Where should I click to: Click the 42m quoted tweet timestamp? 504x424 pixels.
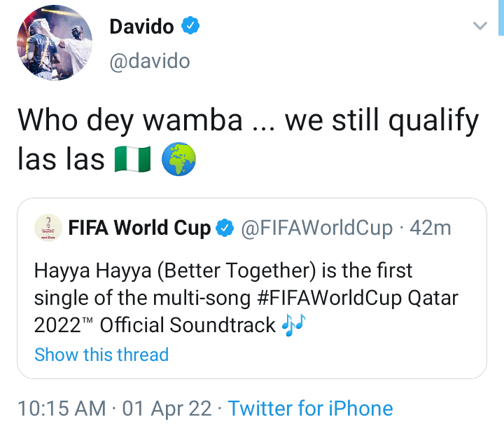[430, 228]
